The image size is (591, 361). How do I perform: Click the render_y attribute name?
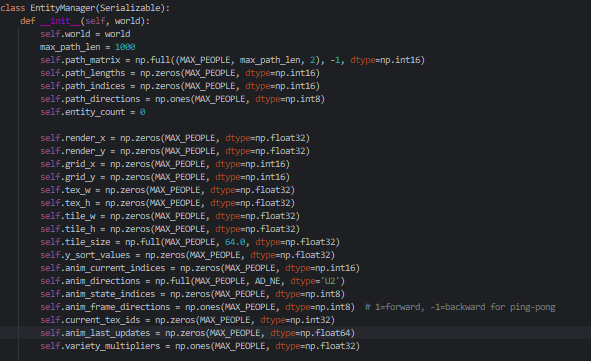85,151
